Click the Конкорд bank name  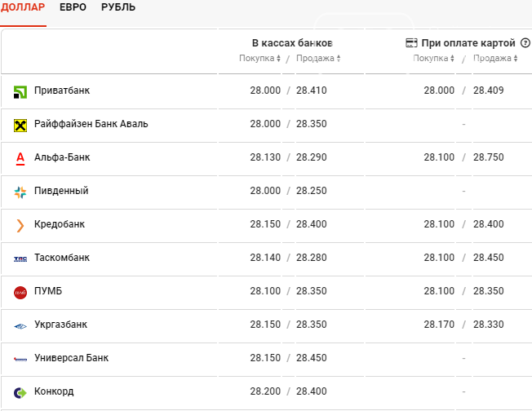[54, 391]
